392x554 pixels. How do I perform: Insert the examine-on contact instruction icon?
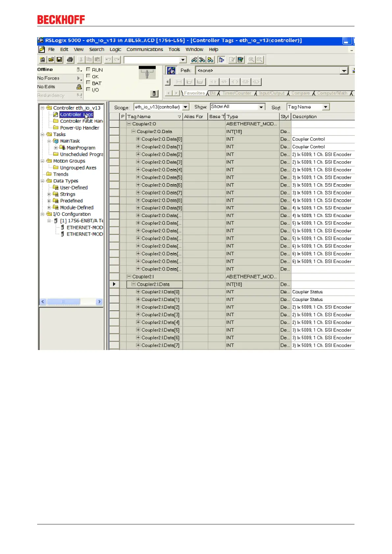[213, 82]
